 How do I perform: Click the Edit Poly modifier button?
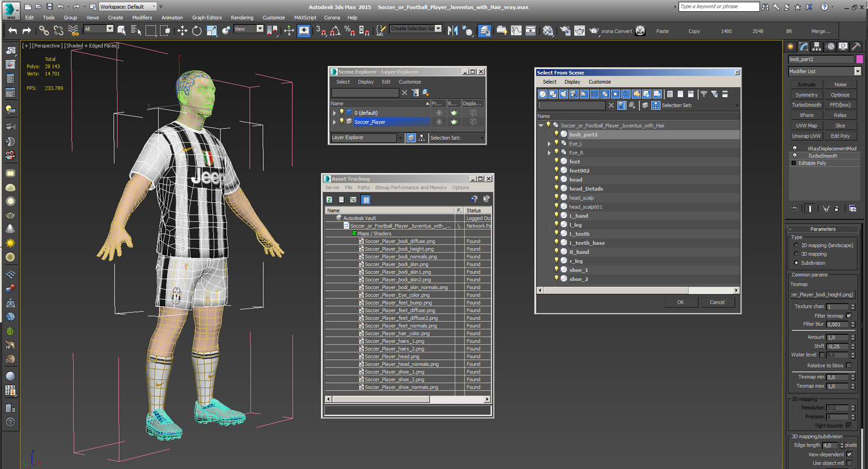840,136
